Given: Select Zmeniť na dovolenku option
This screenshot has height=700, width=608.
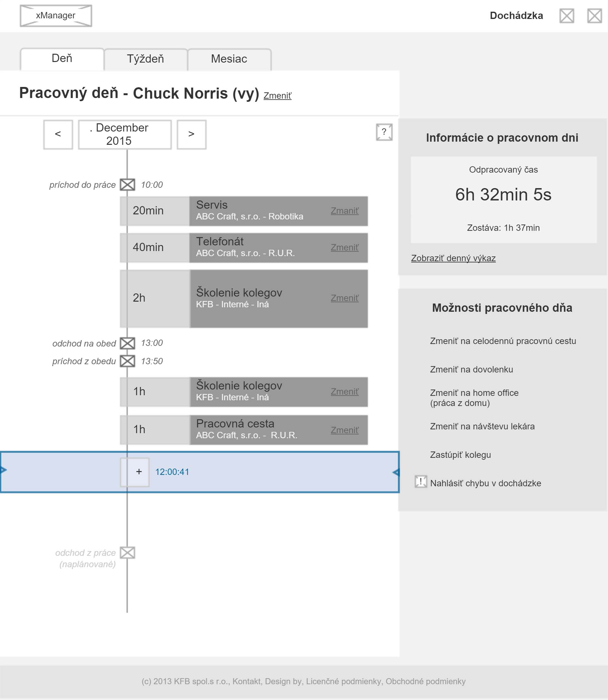Looking at the screenshot, I should pyautogui.click(x=471, y=369).
